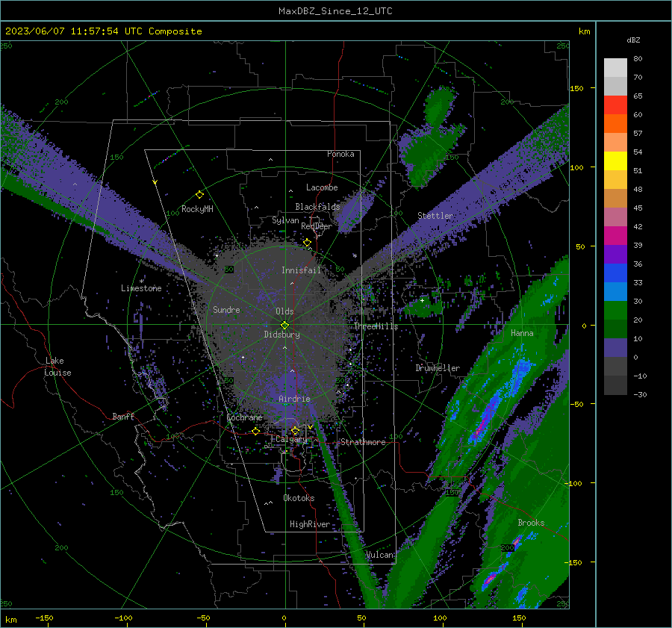The height and width of the screenshot is (628, 672).
Task: Pick the purple 36–39 dBZ legend swatch
Action: [x=615, y=255]
